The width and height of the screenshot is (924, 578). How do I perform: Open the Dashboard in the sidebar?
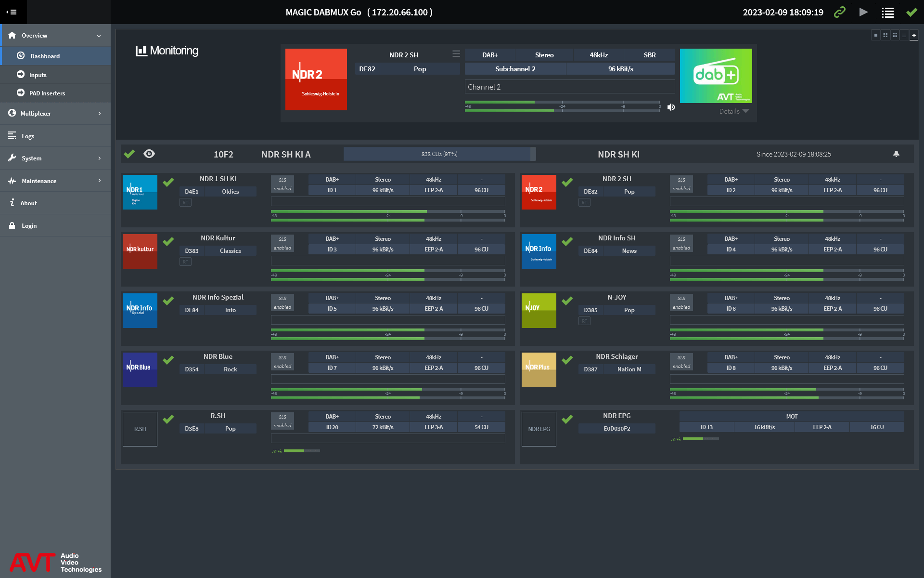tap(45, 56)
